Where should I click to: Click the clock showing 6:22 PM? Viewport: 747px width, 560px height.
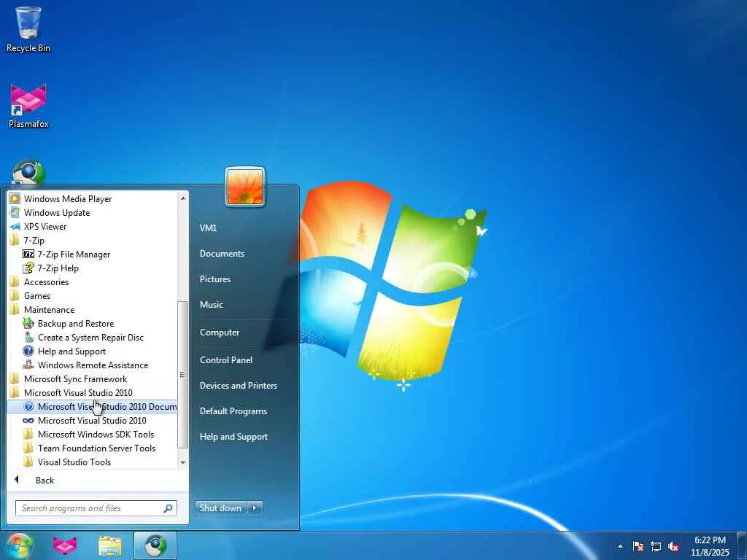click(710, 540)
